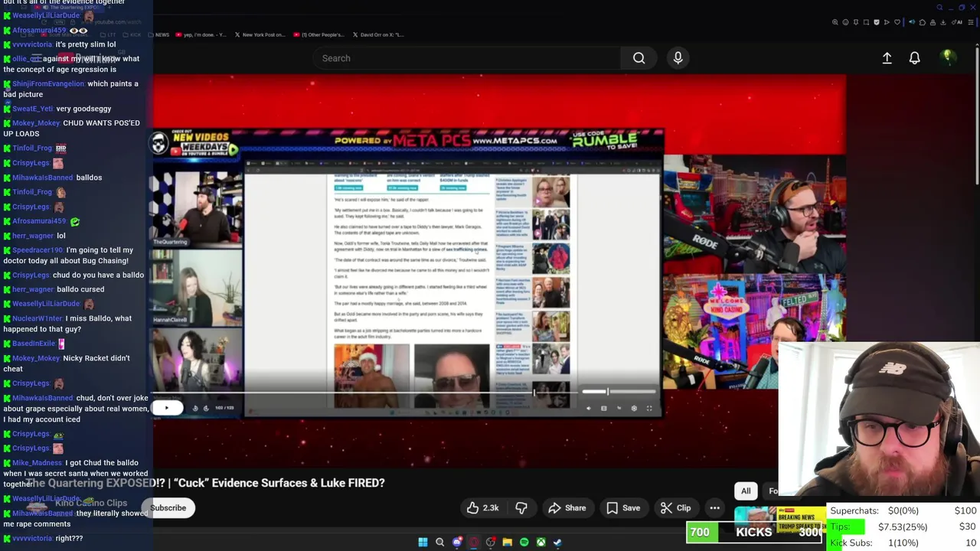Click the Subscribe button
Viewport: 980px width, 551px height.
pos(168,508)
